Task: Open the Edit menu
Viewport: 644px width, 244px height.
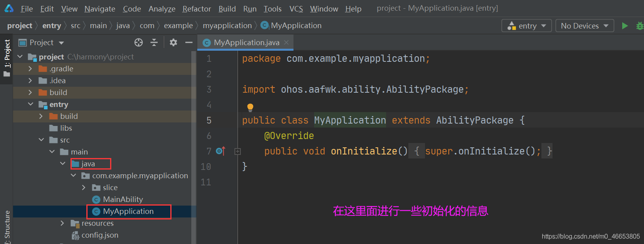Action: pyautogui.click(x=47, y=9)
